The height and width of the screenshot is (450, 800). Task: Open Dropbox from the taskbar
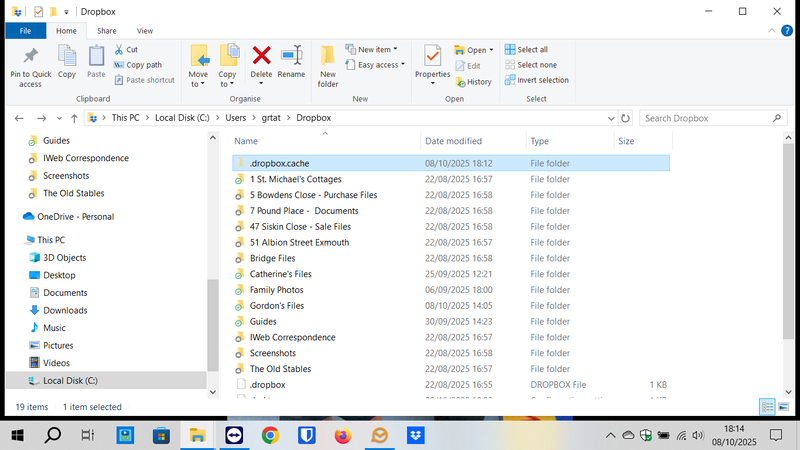(x=416, y=435)
